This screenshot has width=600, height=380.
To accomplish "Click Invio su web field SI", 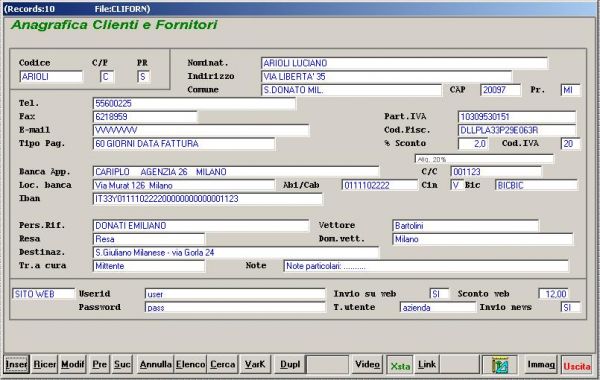I will [x=439, y=294].
